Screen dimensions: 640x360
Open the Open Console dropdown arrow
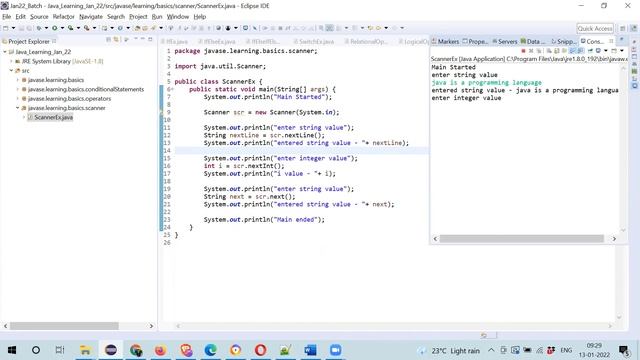(x=622, y=51)
